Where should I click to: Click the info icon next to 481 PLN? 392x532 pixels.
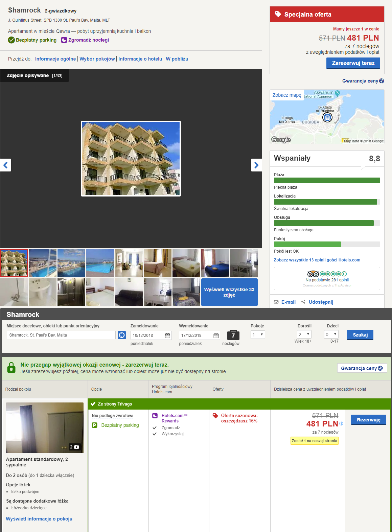click(x=341, y=423)
